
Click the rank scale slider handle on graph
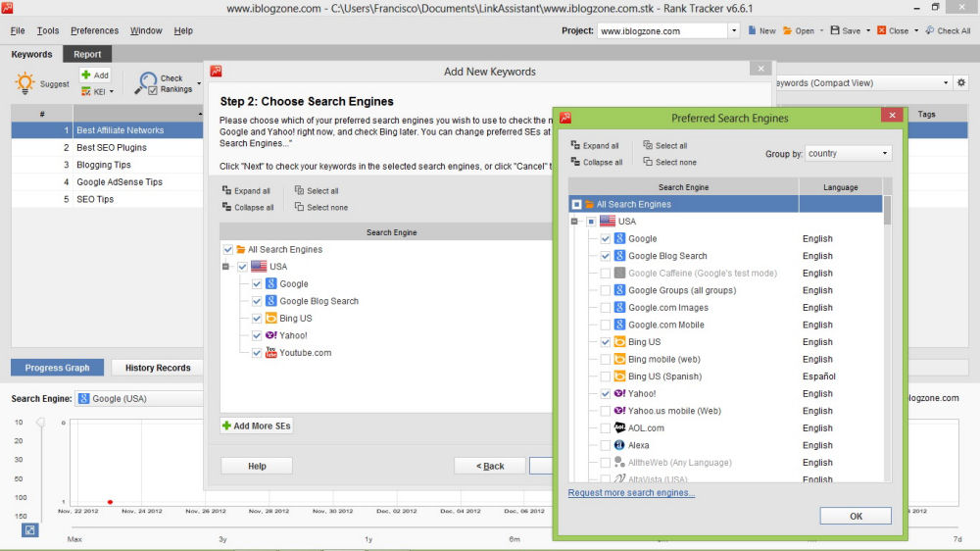(40, 423)
